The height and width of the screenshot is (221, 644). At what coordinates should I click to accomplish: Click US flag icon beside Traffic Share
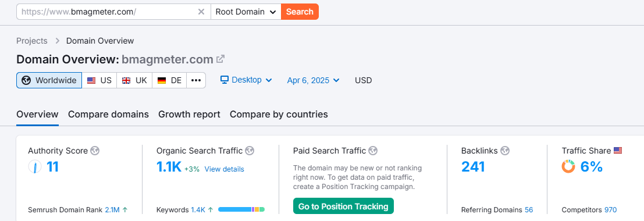(x=618, y=151)
